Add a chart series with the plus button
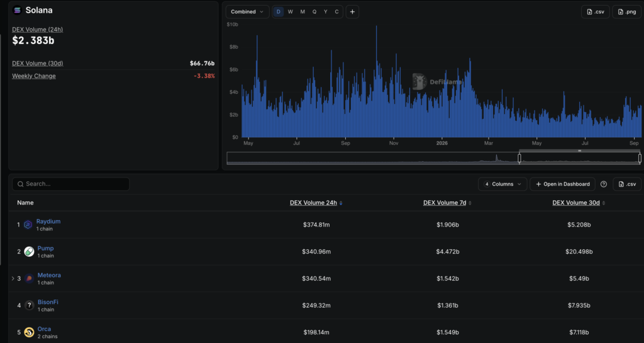The height and width of the screenshot is (343, 644). pyautogui.click(x=352, y=12)
